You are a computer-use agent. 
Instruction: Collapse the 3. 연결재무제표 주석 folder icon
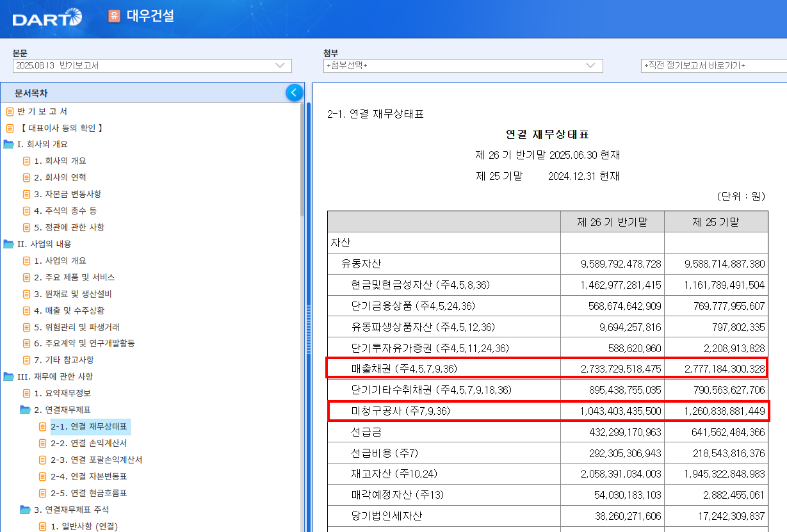tap(25, 510)
